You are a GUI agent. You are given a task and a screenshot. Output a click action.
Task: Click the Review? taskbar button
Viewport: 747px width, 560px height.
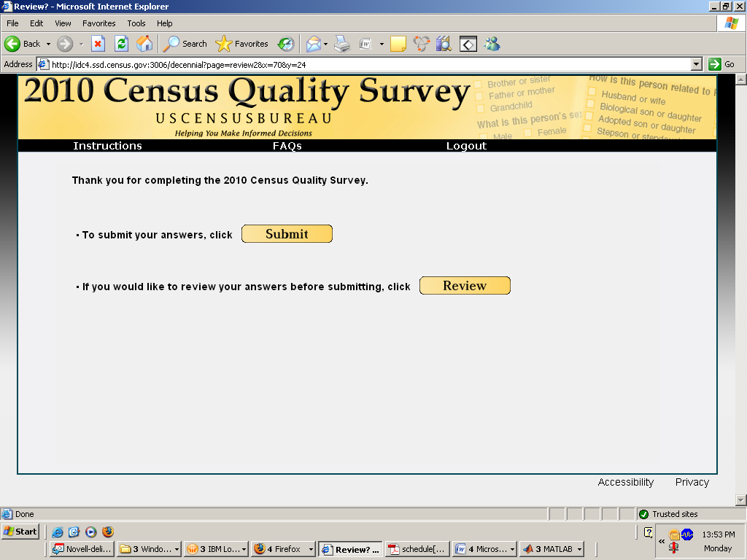tap(350, 549)
